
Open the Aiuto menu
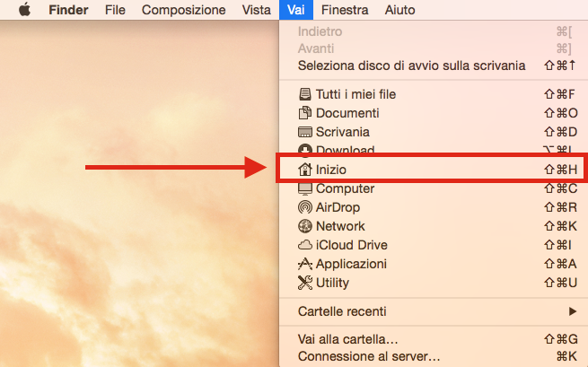(x=399, y=10)
